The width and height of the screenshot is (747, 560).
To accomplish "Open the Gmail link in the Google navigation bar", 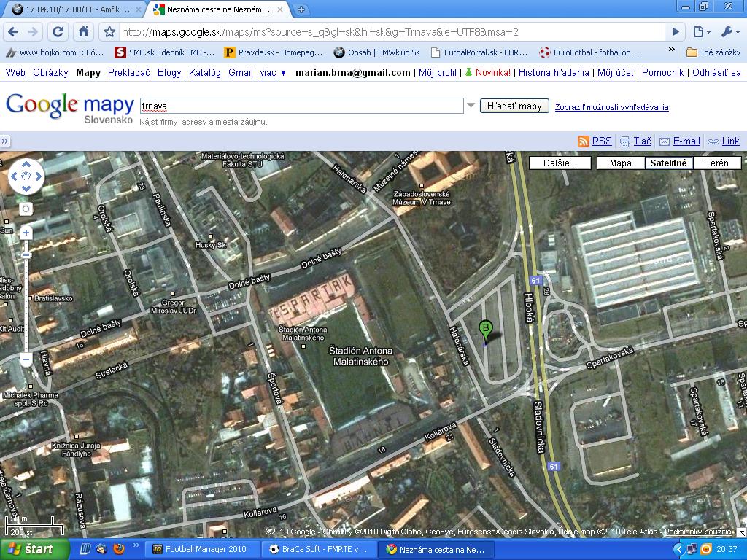I will (x=240, y=73).
